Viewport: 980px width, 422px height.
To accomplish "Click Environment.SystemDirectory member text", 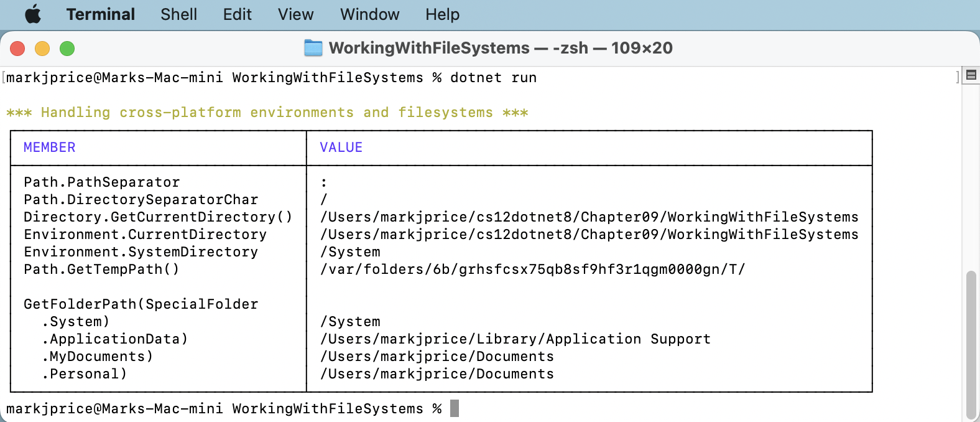I will click(141, 252).
